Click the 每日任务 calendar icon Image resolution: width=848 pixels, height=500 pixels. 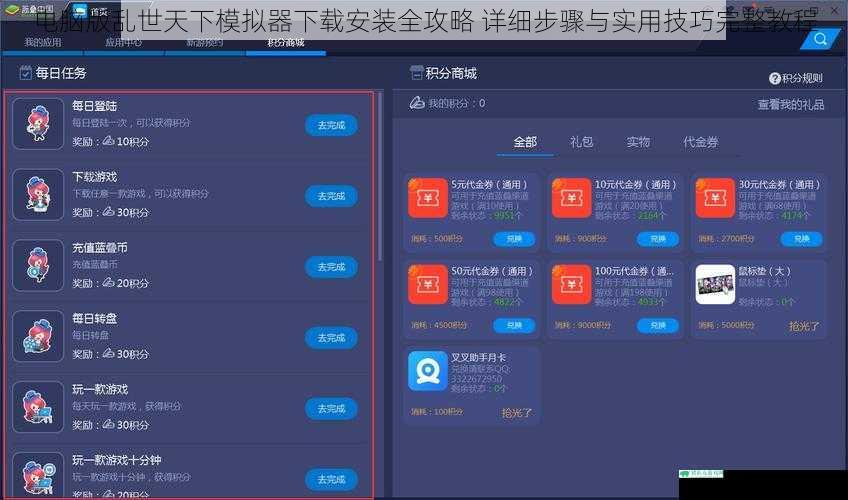pos(25,72)
